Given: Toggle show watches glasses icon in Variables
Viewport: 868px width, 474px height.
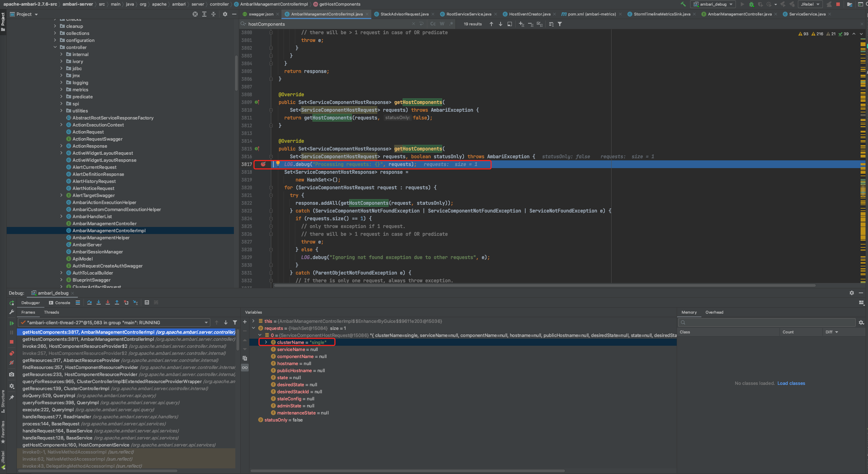Looking at the screenshot, I should pyautogui.click(x=245, y=368).
